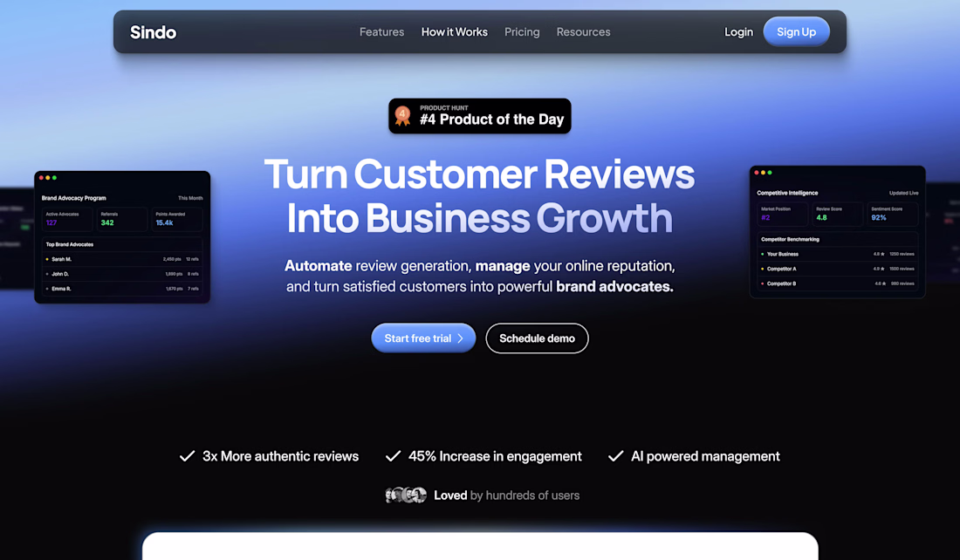Select the Competitor B benchmark row
Viewport: 960px width, 560px height.
pyautogui.click(x=837, y=283)
